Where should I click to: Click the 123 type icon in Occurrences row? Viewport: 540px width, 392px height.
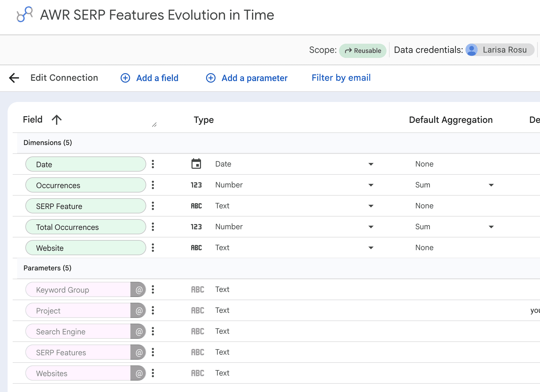pos(196,185)
